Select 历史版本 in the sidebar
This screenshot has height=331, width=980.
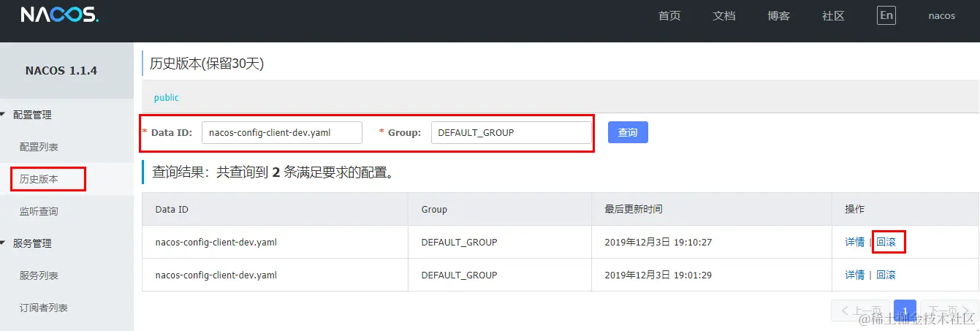point(39,179)
